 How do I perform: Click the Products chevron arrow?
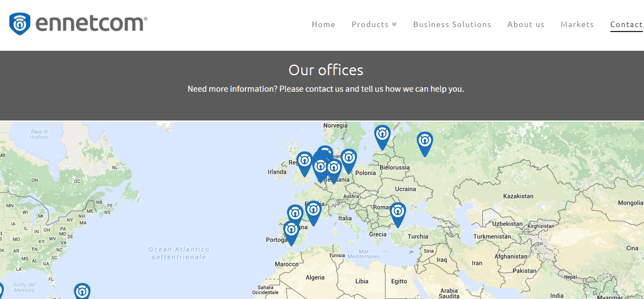click(394, 24)
